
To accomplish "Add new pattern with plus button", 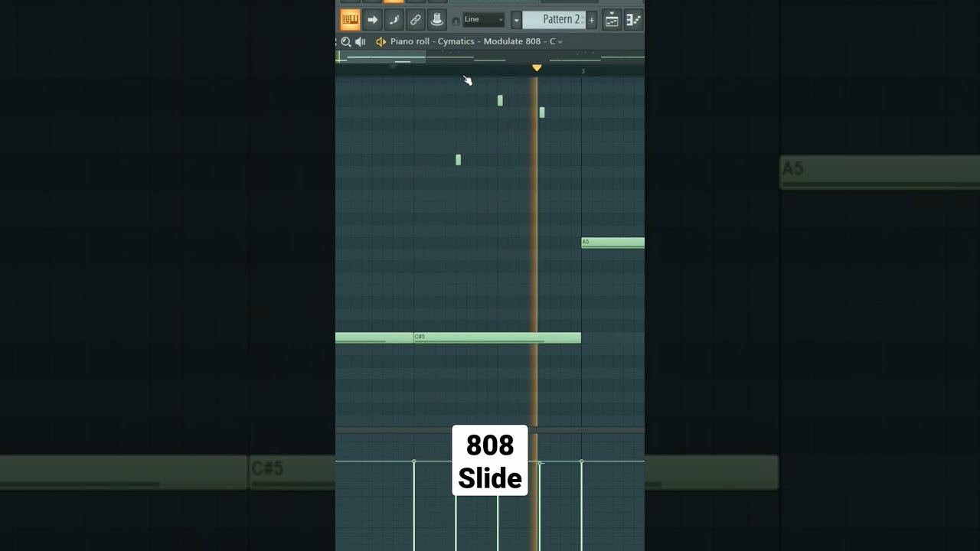I will coord(592,19).
